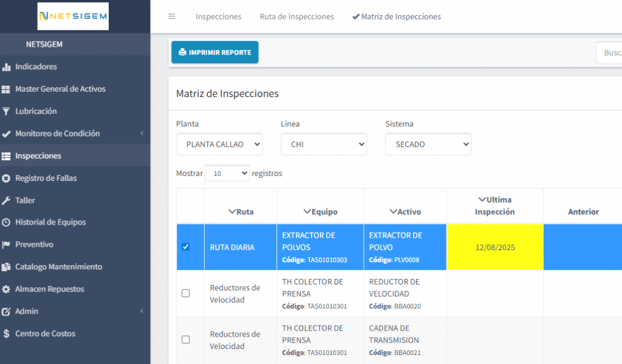The height and width of the screenshot is (364, 622).
Task: Click the Almacen Repuestos gear icon
Action: pyautogui.click(x=6, y=289)
